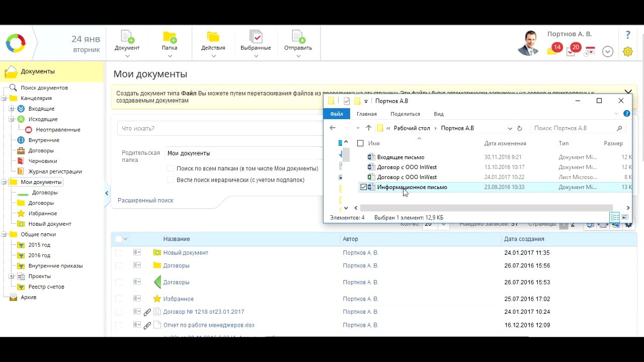Open row menu for Отчет по работе менеджеров
This screenshot has height=362, width=644.
(137, 325)
